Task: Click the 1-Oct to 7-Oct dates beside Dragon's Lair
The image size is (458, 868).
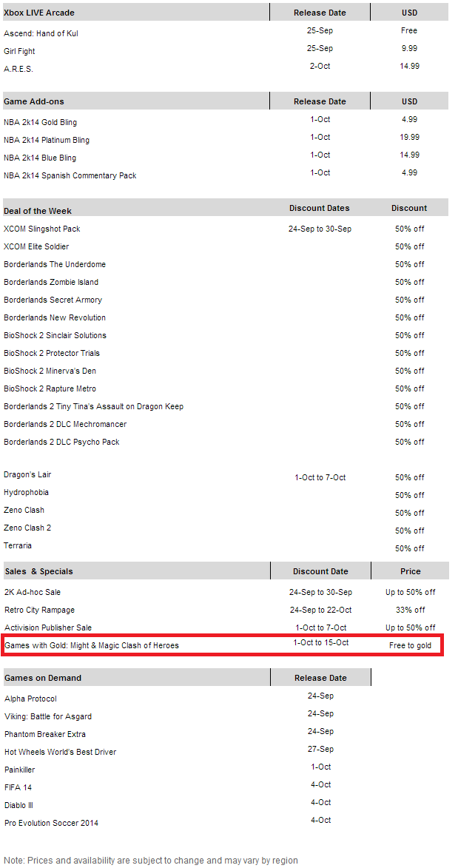Action: tap(320, 477)
